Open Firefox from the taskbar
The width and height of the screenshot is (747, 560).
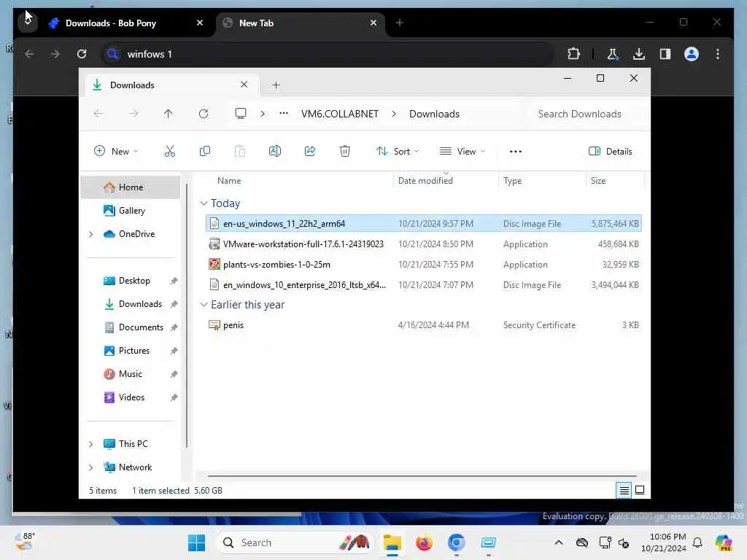pyautogui.click(x=424, y=542)
